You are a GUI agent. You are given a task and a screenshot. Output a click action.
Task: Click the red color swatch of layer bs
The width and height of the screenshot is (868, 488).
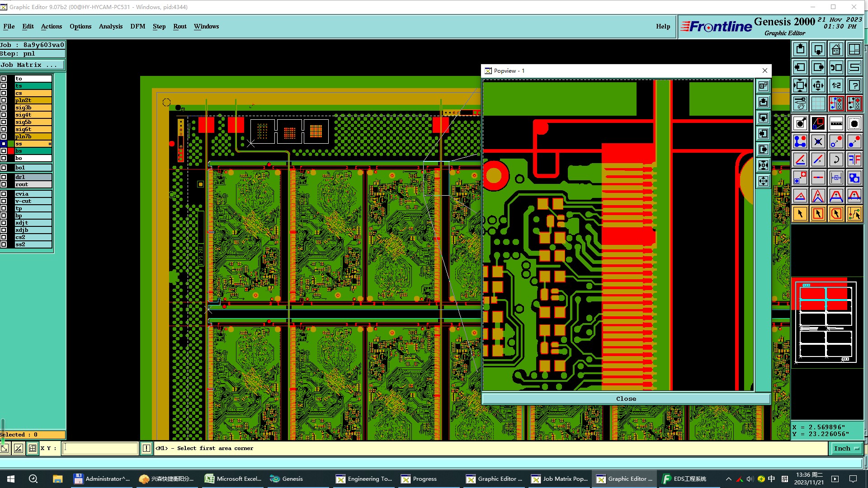tap(11, 151)
